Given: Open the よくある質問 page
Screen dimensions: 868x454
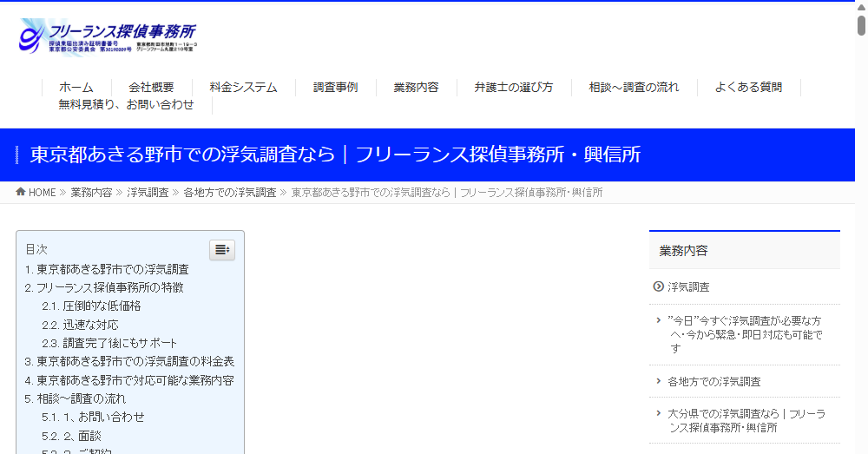Looking at the screenshot, I should tap(748, 87).
